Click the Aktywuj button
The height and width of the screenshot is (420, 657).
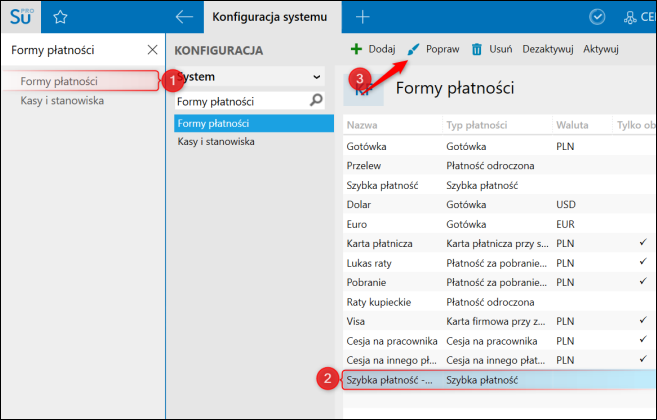click(x=601, y=48)
